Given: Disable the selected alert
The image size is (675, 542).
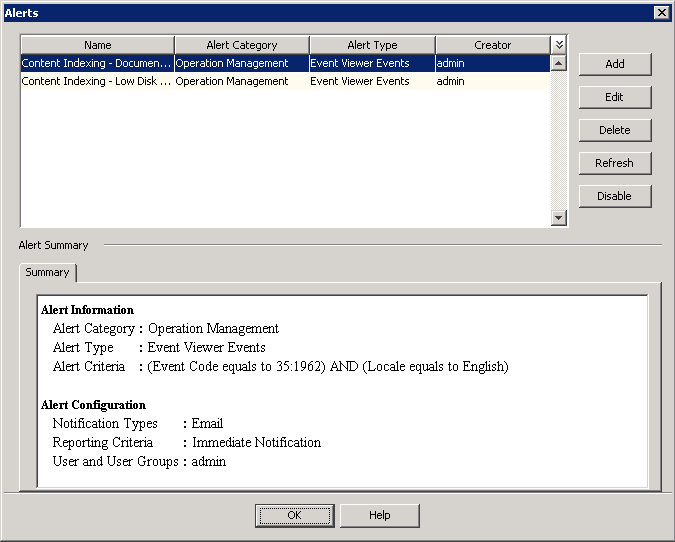Looking at the screenshot, I should (x=614, y=196).
